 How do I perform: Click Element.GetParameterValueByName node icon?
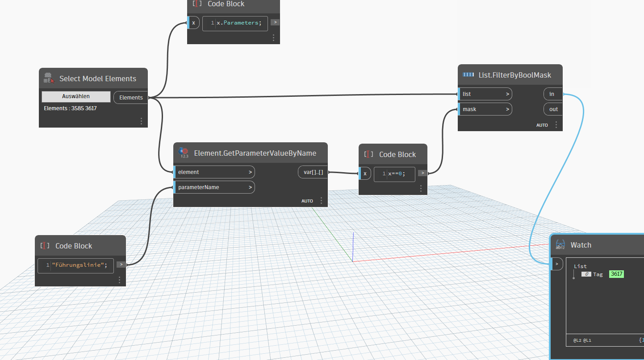point(184,153)
